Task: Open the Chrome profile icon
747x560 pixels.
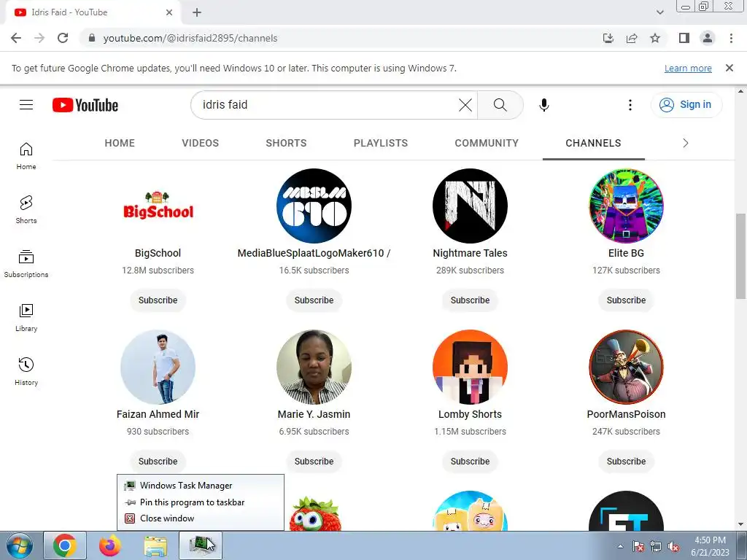Action: [x=708, y=38]
